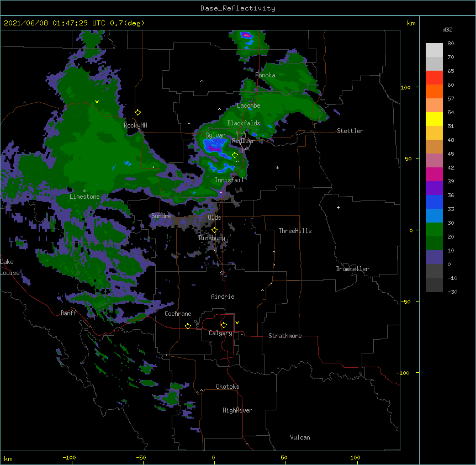Screen dimensions: 476x465
Task: Click the intense purple storm cell north of Ponoka
Action: coord(246,35)
